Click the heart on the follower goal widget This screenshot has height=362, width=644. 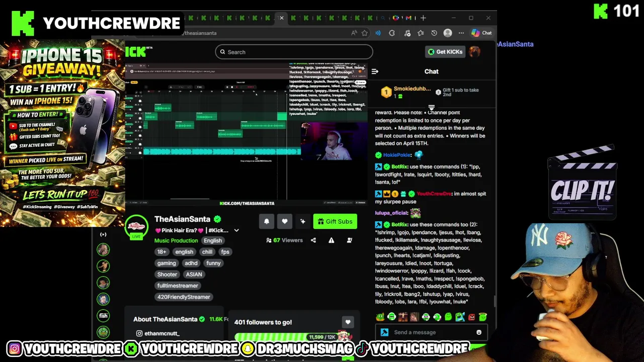click(348, 322)
